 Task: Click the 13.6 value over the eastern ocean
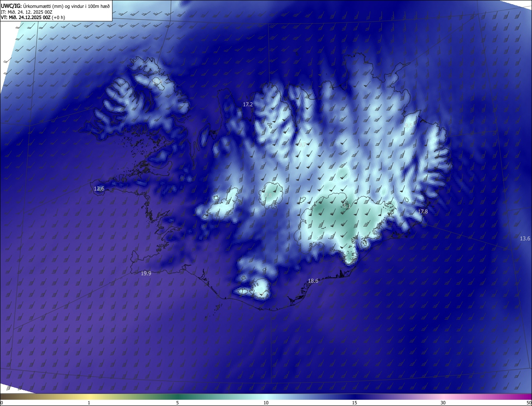pos(525,238)
